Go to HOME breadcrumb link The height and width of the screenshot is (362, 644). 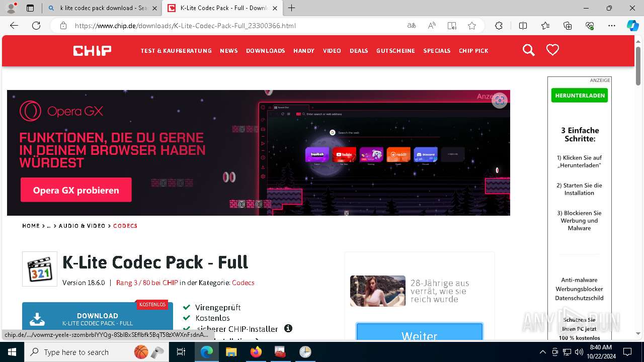[31, 226]
